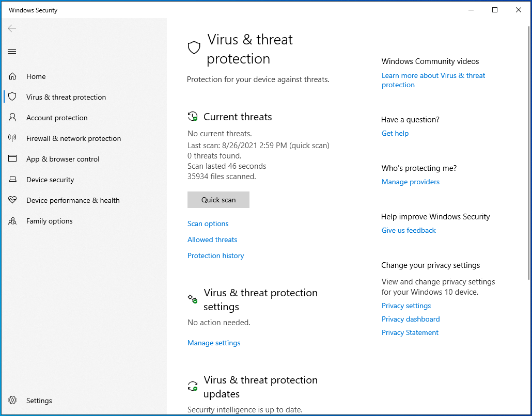Open Scan options link
This screenshot has width=532, height=416.
[208, 223]
